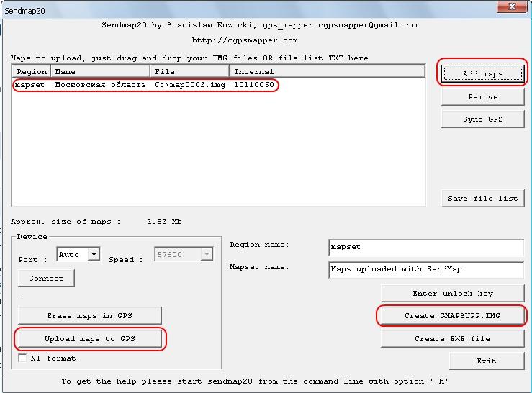
Task: Create GMAPSUPP.IMG file
Action: pos(453,315)
